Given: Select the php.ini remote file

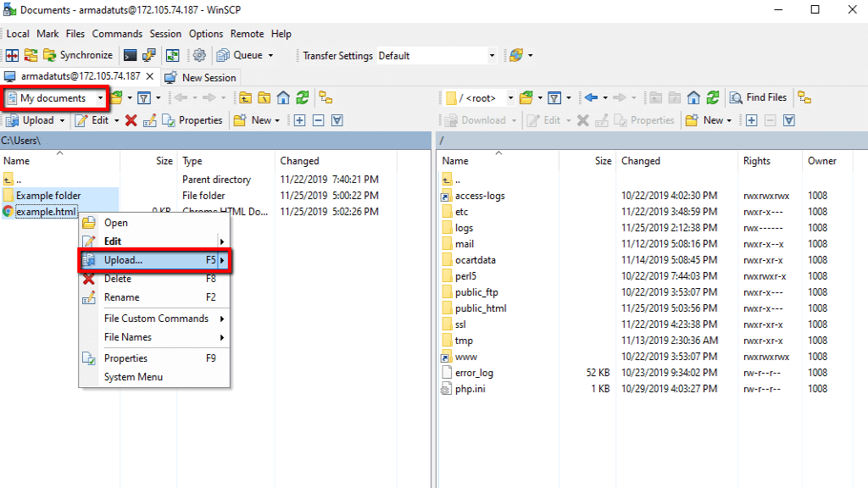Looking at the screenshot, I should pyautogui.click(x=470, y=389).
